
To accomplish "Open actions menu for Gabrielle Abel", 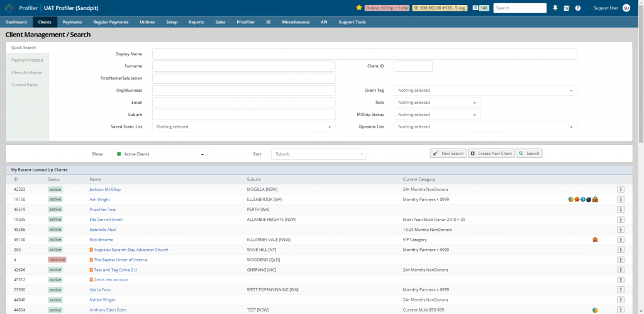I will pos(621,229).
